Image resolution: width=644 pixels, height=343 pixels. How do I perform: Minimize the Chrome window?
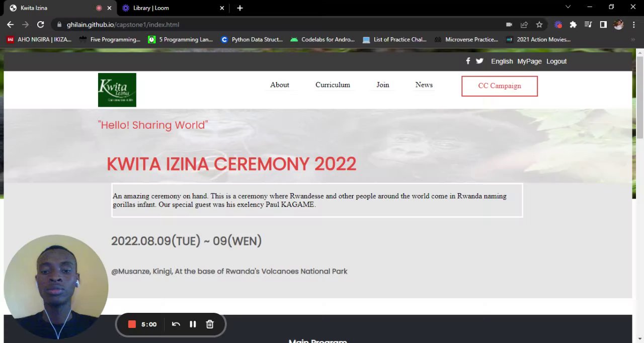point(590,7)
